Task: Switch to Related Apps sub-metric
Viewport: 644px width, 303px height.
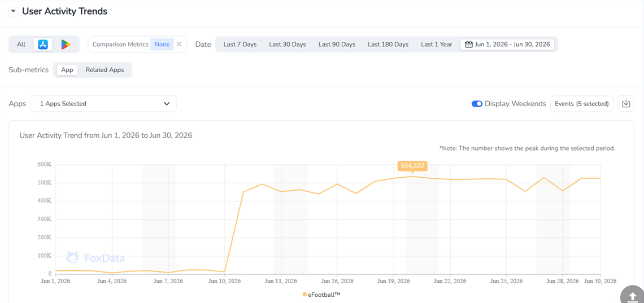Action: pyautogui.click(x=105, y=70)
